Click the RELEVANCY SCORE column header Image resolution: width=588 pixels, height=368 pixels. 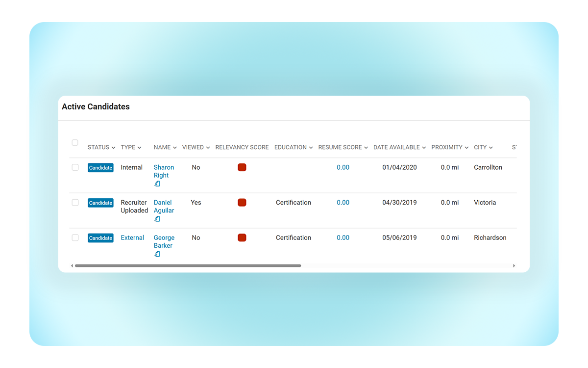point(242,147)
